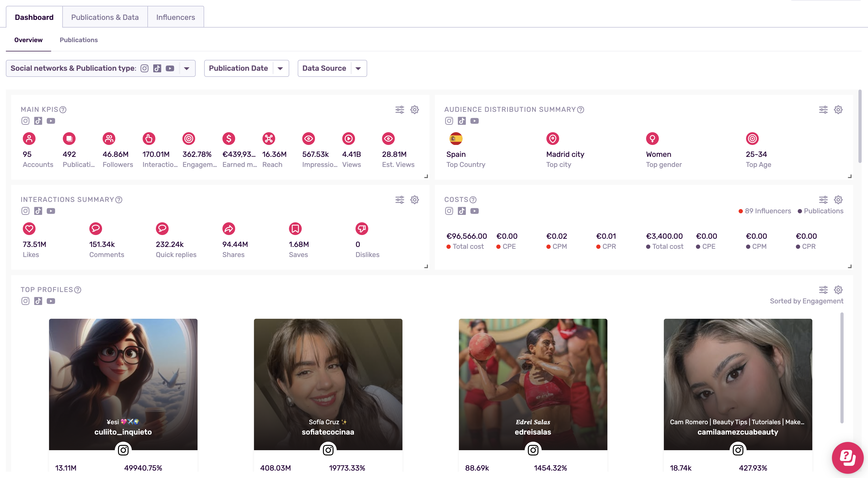Expand the Social networks publication type dropdown
868x478 pixels.
coord(187,68)
